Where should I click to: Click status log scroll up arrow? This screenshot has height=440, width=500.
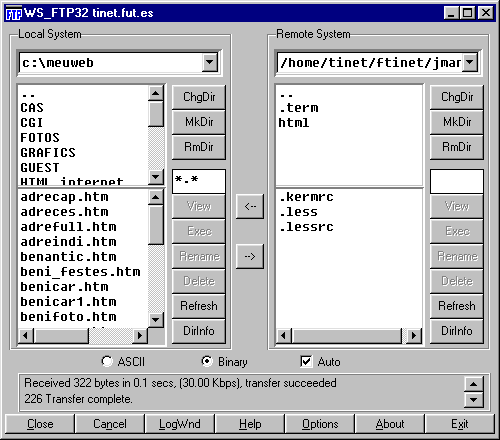(x=473, y=384)
